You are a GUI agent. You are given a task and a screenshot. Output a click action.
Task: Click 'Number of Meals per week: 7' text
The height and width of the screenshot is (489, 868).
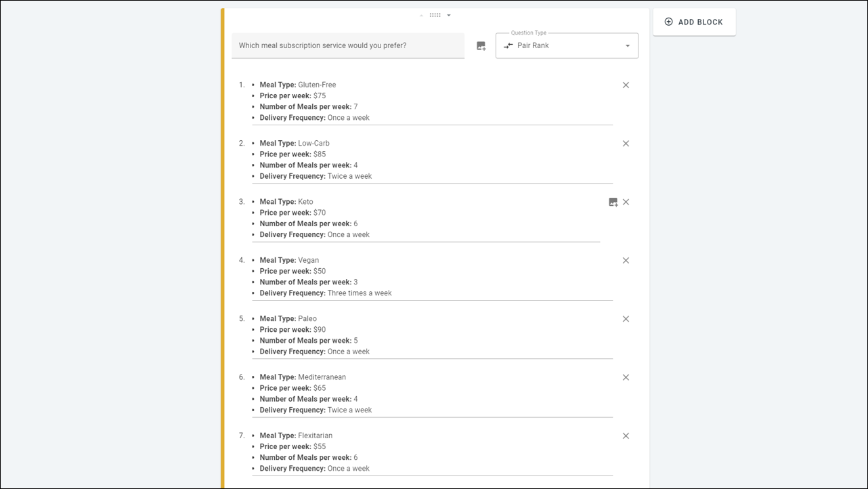[x=309, y=106]
